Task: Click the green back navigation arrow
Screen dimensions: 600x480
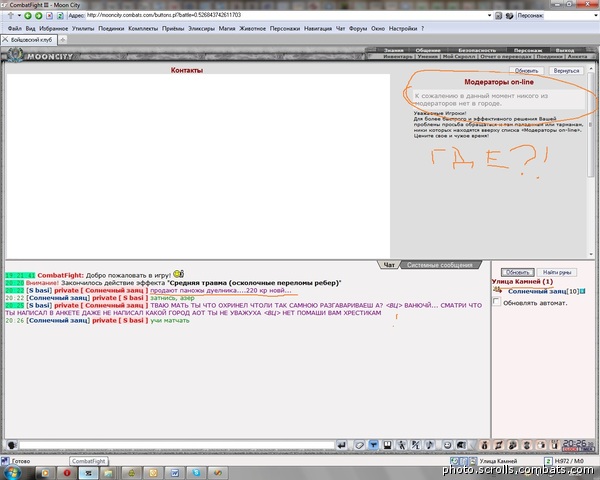Action: [28, 16]
